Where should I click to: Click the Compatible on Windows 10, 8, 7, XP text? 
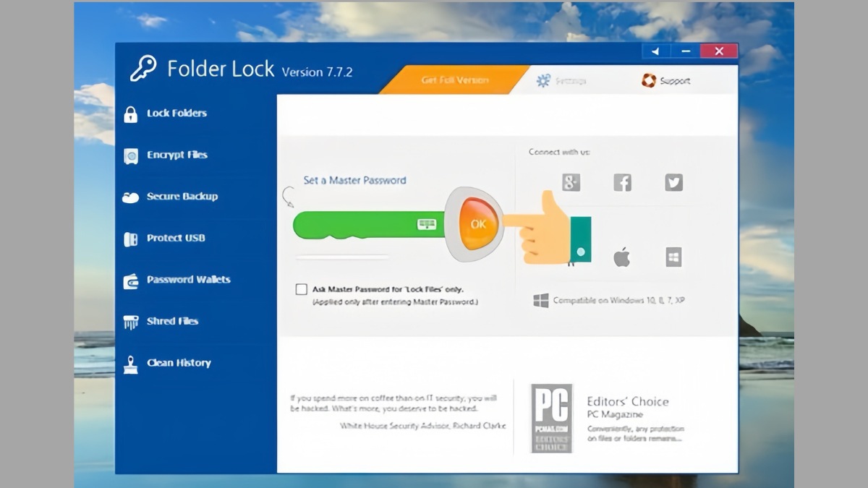pyautogui.click(x=618, y=300)
